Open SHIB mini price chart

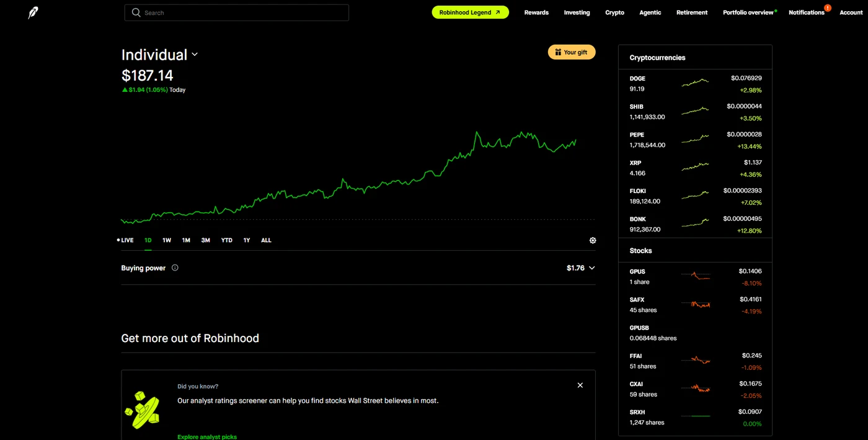(695, 111)
